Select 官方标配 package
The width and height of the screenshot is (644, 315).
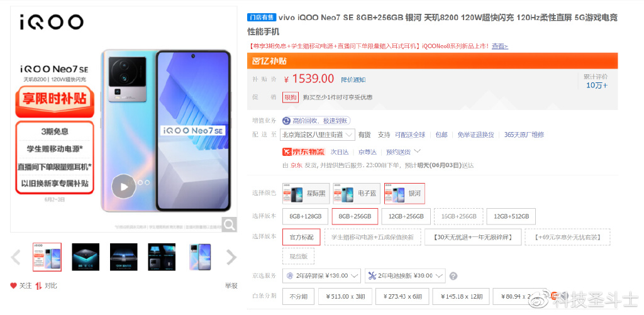coord(301,237)
